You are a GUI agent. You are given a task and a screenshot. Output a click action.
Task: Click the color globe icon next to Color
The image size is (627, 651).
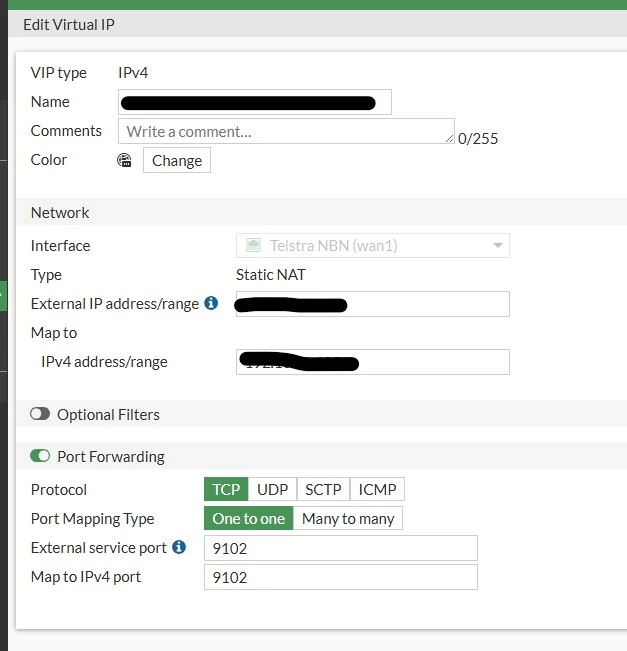click(124, 160)
